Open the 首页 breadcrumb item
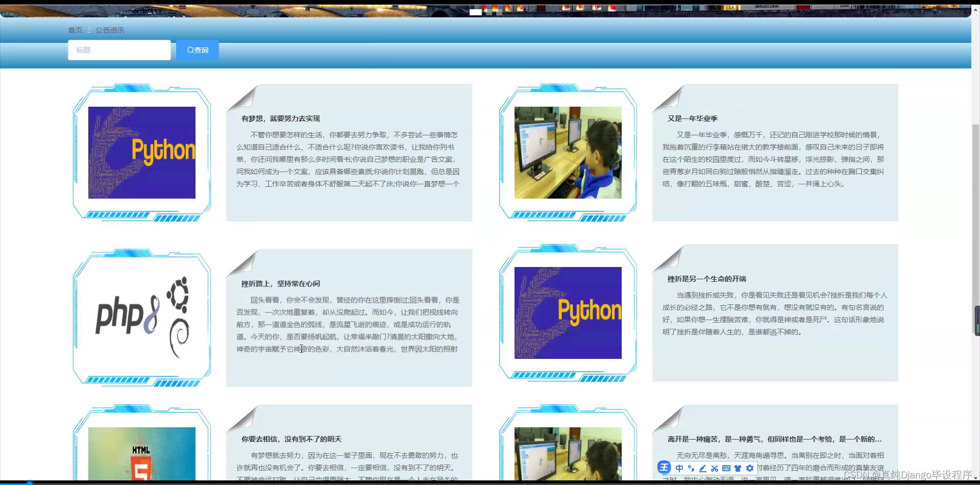Screen dimensions: 980x485 (75, 30)
